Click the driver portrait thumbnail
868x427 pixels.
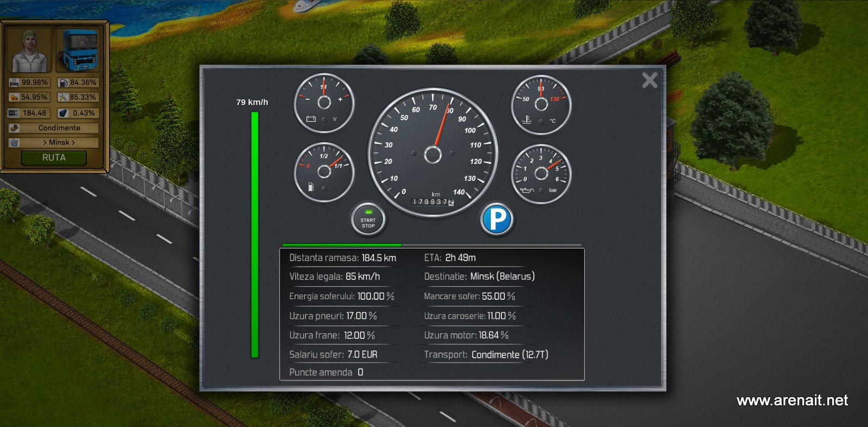[30, 50]
